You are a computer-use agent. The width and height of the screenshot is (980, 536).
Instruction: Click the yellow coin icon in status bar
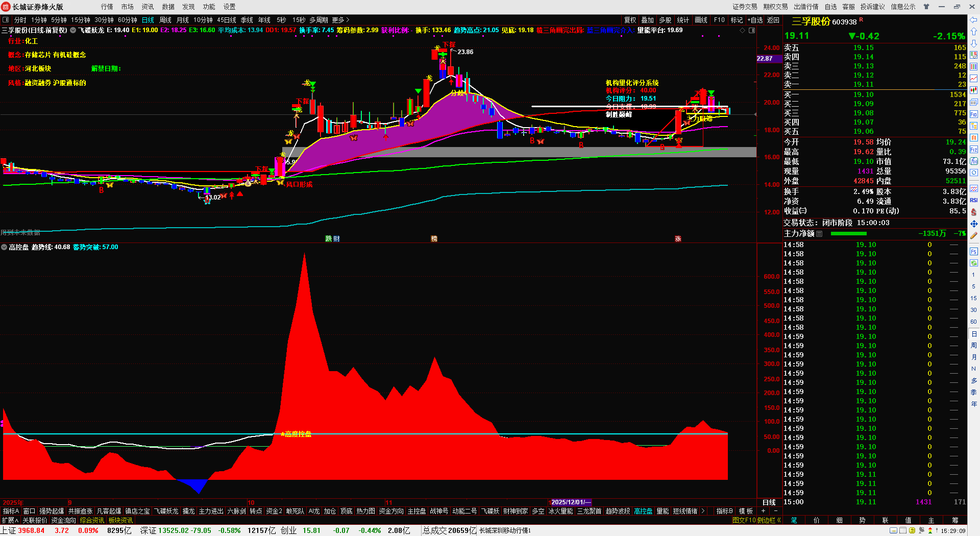point(912,530)
